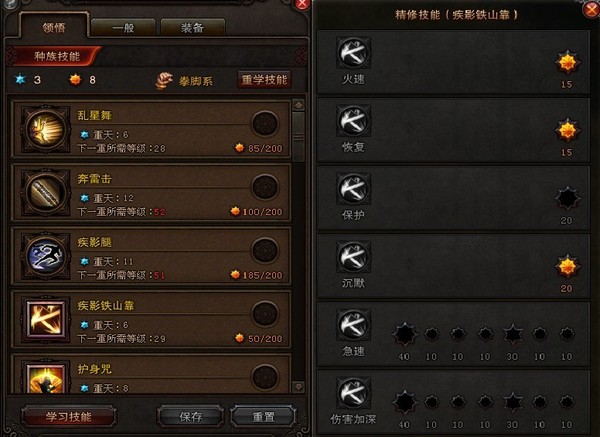Activate the dark star for 保护
The image size is (600, 437).
click(x=567, y=198)
